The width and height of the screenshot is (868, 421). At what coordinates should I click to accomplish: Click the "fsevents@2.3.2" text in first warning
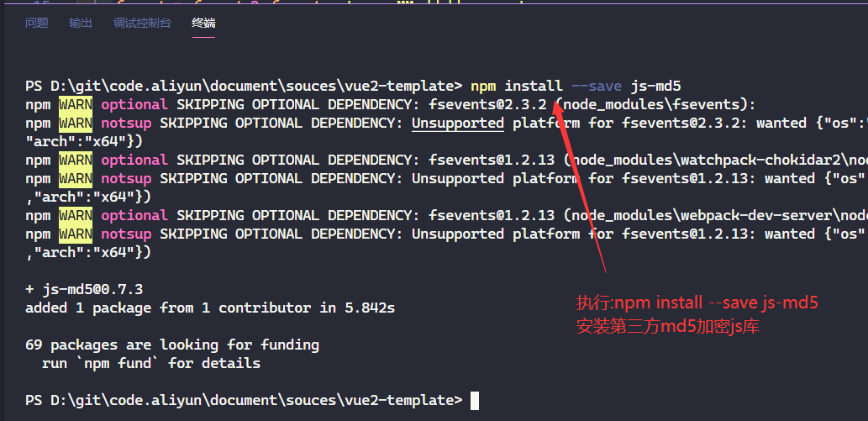[487, 104]
